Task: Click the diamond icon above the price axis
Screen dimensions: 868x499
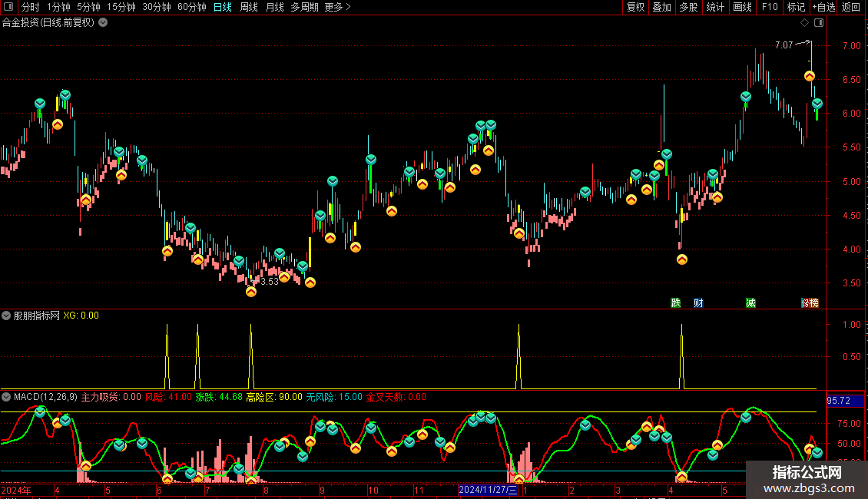Action: (804, 23)
